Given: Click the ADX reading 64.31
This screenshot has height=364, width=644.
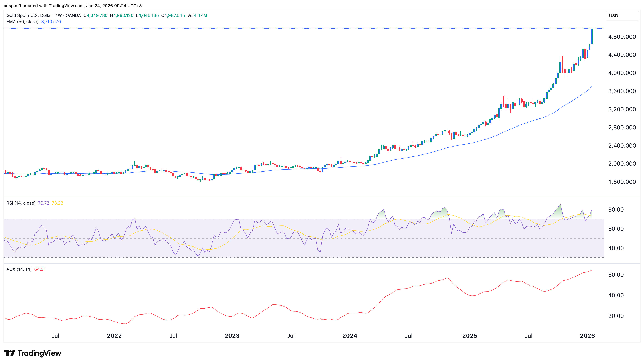Looking at the screenshot, I should coord(40,270).
